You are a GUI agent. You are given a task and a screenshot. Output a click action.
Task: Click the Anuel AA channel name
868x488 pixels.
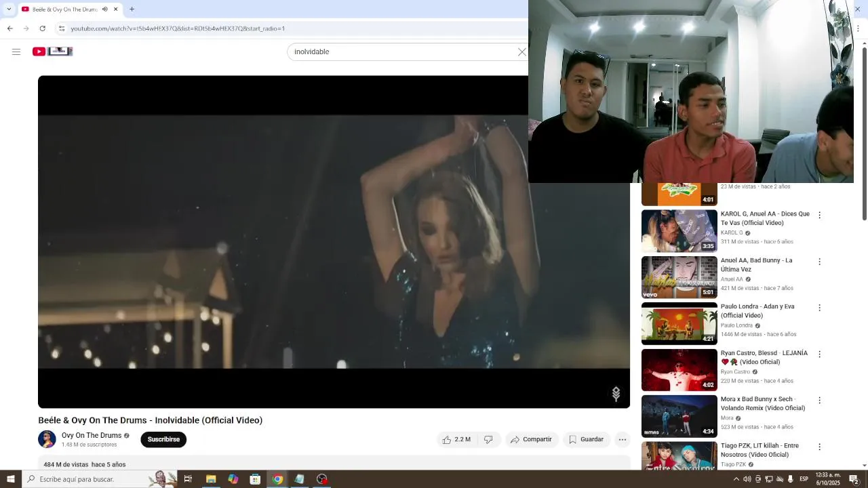732,279
